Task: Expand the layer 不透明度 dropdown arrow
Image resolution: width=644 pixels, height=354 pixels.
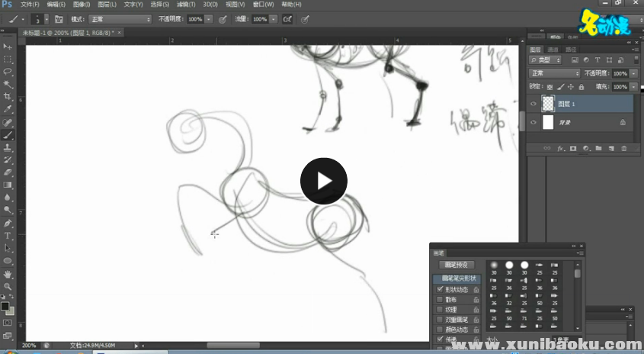Action: (x=634, y=73)
